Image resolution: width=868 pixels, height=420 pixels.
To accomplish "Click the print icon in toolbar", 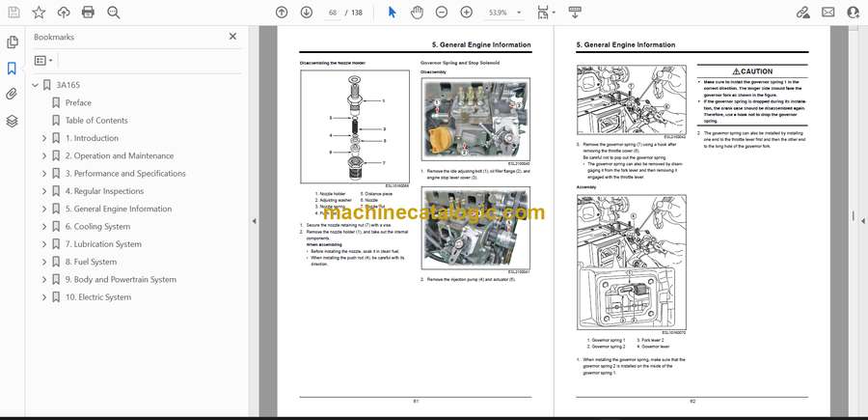I will pos(89,12).
